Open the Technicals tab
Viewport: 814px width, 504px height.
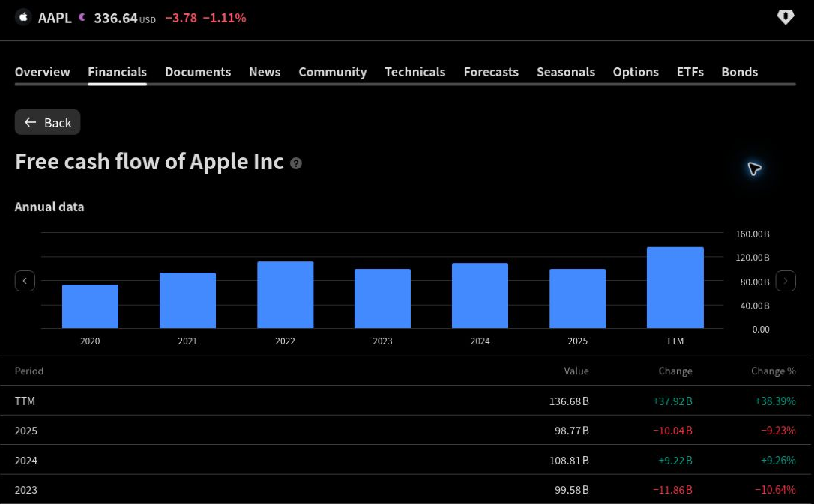pos(414,72)
